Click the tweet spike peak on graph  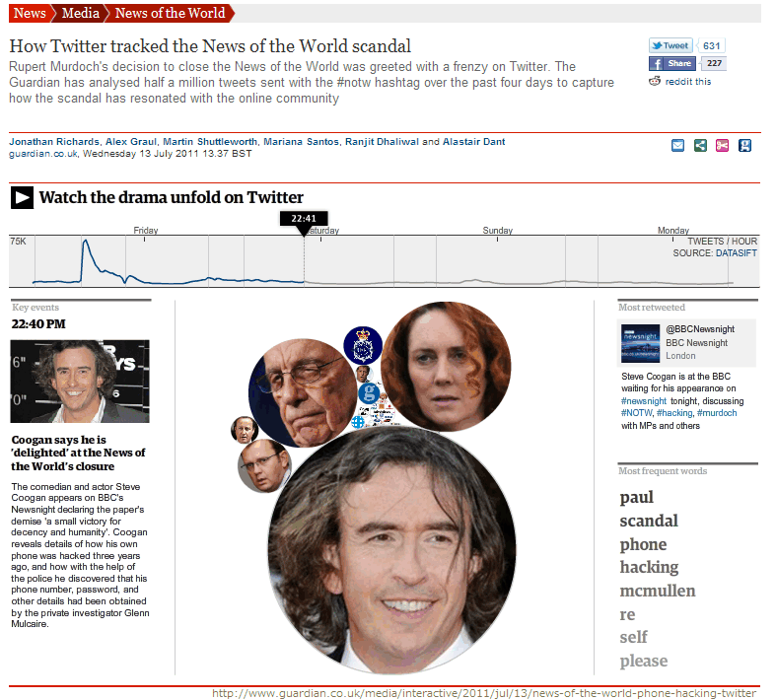(x=86, y=241)
